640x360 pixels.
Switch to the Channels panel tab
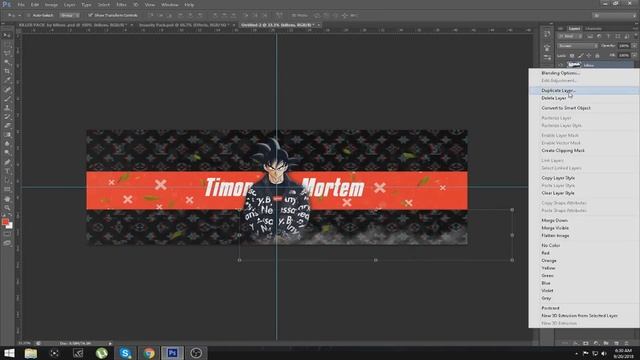pos(593,29)
